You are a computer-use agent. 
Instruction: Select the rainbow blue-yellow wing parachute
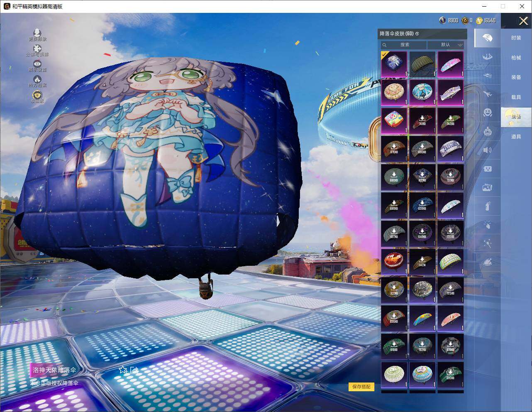[x=422, y=318]
